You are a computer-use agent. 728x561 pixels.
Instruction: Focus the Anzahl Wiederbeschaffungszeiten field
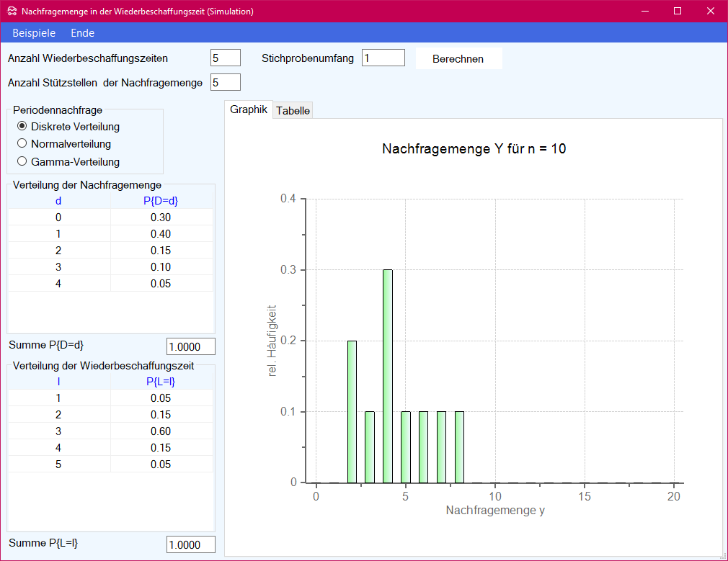click(225, 58)
